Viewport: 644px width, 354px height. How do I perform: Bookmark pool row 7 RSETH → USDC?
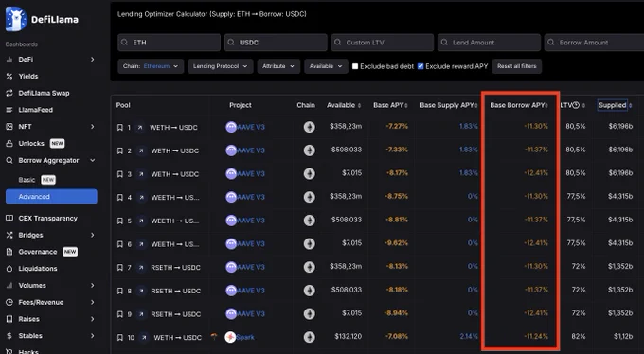120,267
